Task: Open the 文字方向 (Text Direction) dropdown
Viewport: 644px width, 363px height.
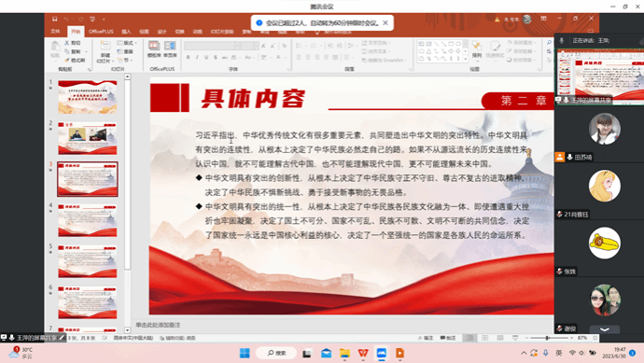Action: point(376,43)
